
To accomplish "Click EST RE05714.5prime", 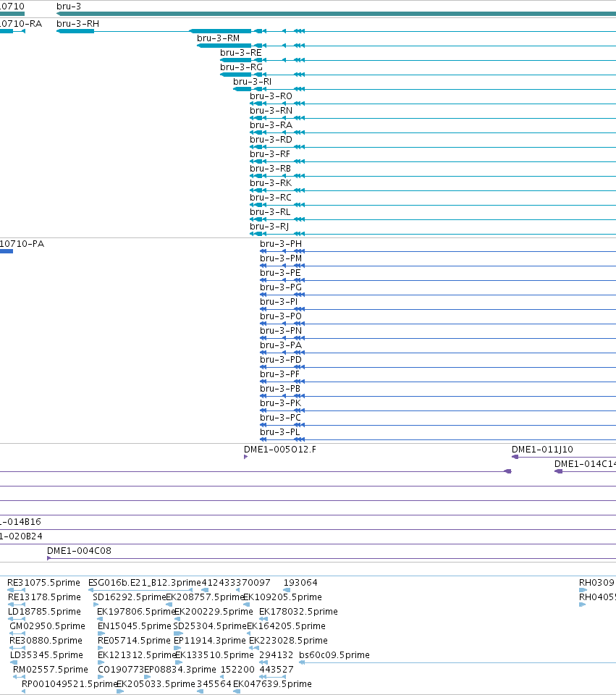I will [134, 641].
